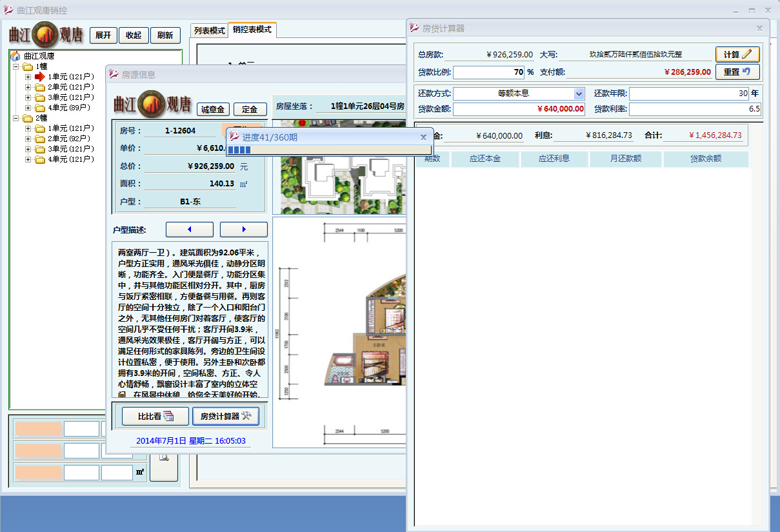Click the folder icon of 1单元 under 2幢

[40, 128]
